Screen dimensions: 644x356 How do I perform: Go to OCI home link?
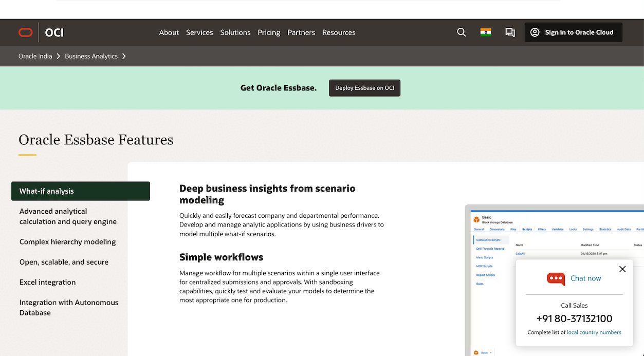click(x=54, y=32)
